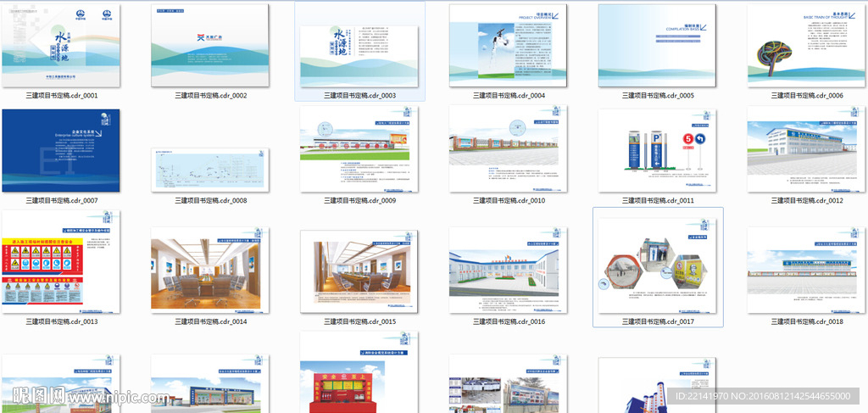Select thumbnail of 三建项目书定稿.cdr_0006
This screenshot has height=413, width=868.
(806, 46)
